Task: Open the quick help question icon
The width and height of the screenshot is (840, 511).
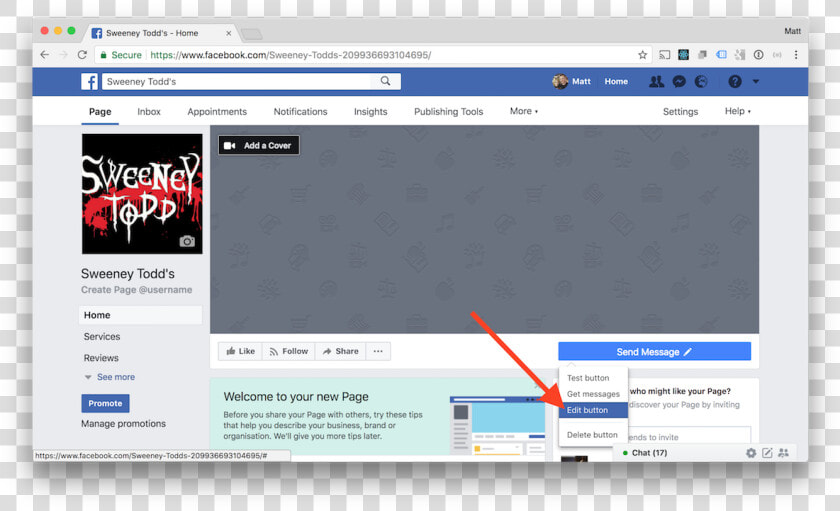Action: coord(734,81)
